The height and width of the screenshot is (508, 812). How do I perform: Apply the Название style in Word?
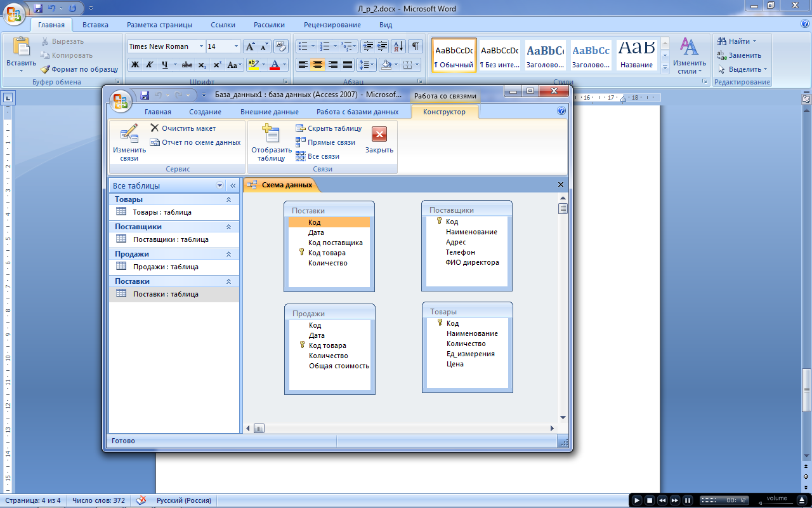(636, 56)
